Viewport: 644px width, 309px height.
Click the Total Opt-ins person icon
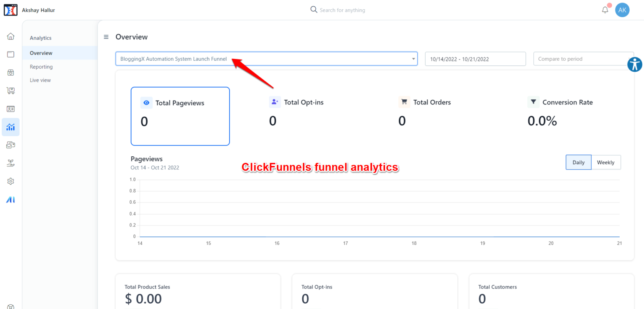pyautogui.click(x=275, y=102)
